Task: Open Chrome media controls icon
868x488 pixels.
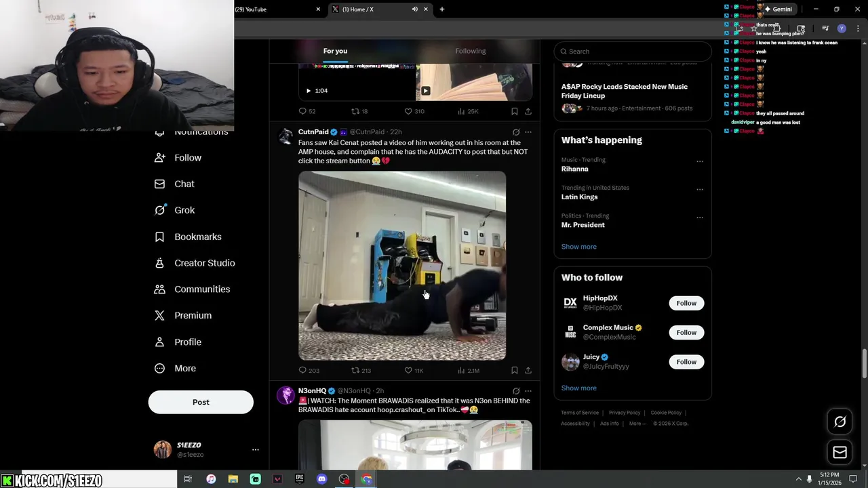Action: tap(825, 28)
